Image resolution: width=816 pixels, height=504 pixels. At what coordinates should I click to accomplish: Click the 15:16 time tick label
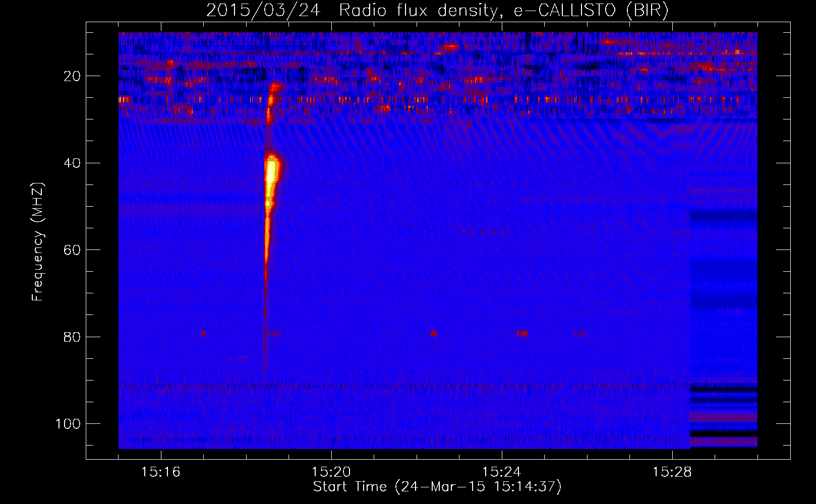161,472
